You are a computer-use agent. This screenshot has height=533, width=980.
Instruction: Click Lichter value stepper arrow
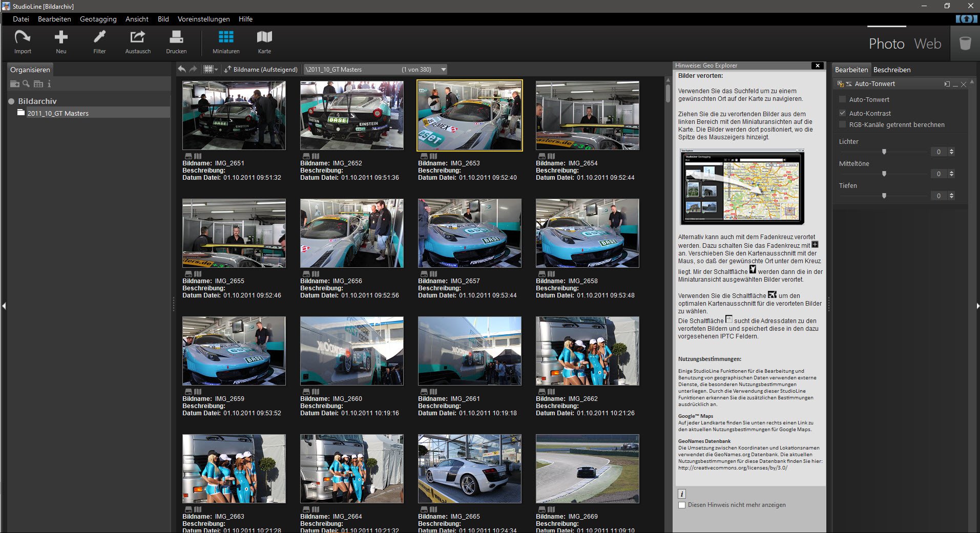pos(951,152)
